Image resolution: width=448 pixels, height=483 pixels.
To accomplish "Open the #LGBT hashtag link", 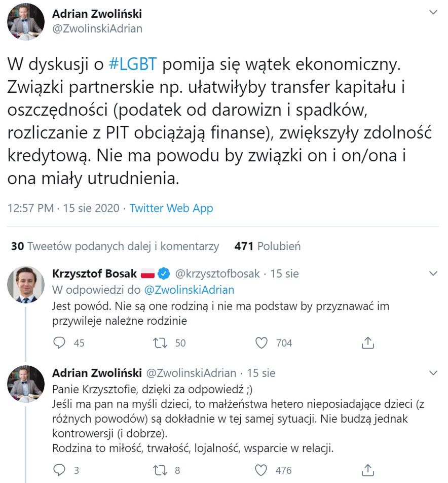I will click(x=133, y=65).
